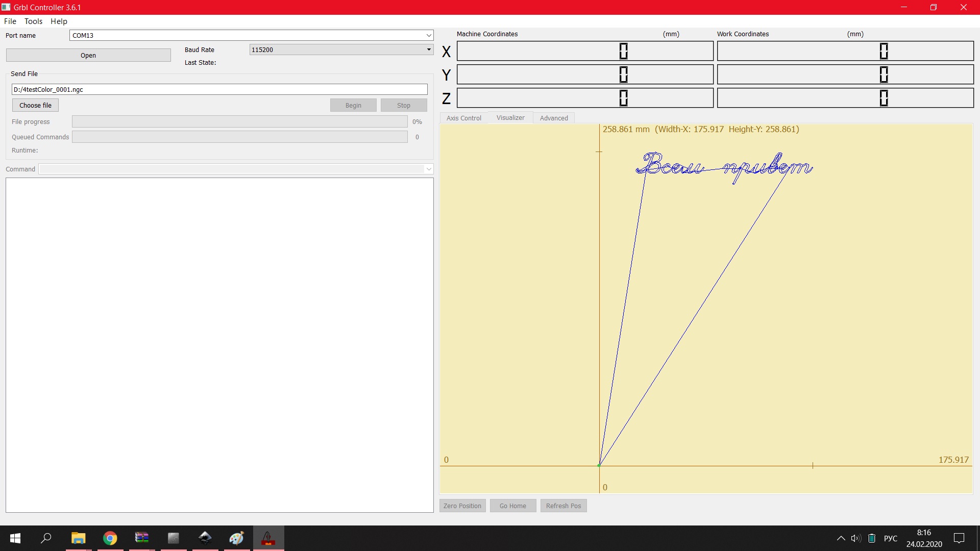Click the file path input field
The height and width of the screenshot is (551, 980).
point(219,89)
